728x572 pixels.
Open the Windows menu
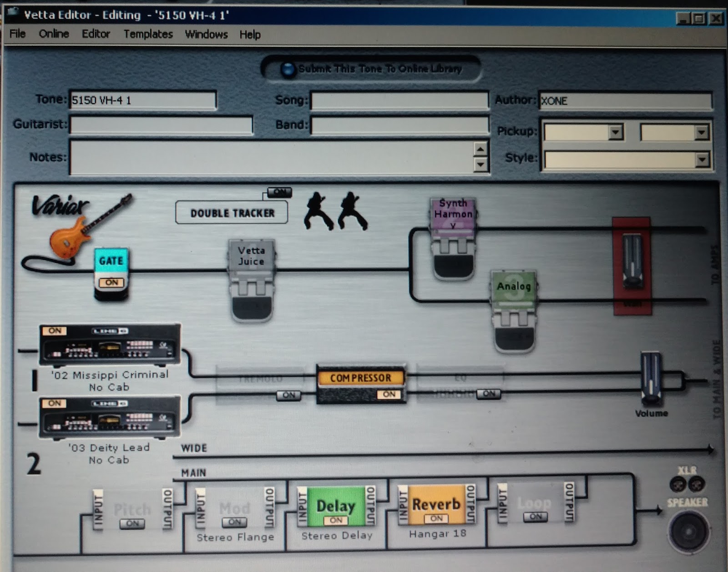coord(206,35)
